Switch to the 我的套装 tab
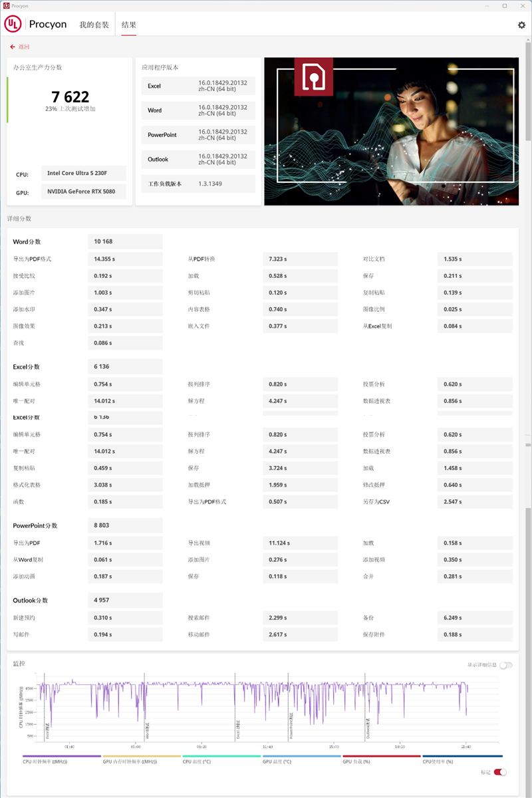Viewport: 532px width, 798px height. coord(92,25)
